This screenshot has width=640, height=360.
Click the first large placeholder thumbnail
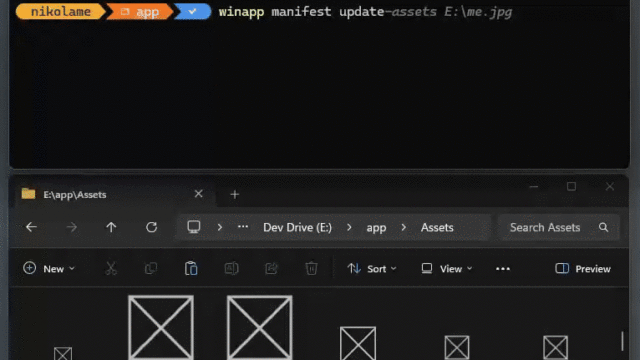coord(161,327)
